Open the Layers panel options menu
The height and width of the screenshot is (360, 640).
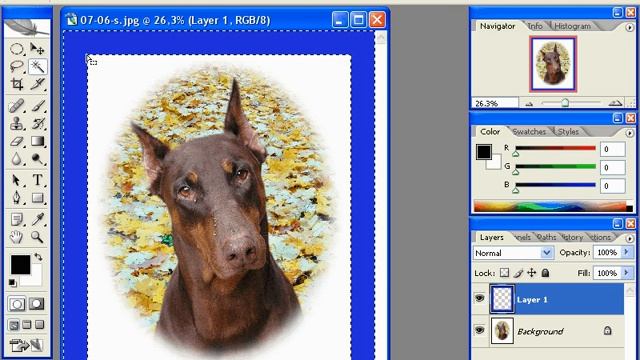[629, 238]
